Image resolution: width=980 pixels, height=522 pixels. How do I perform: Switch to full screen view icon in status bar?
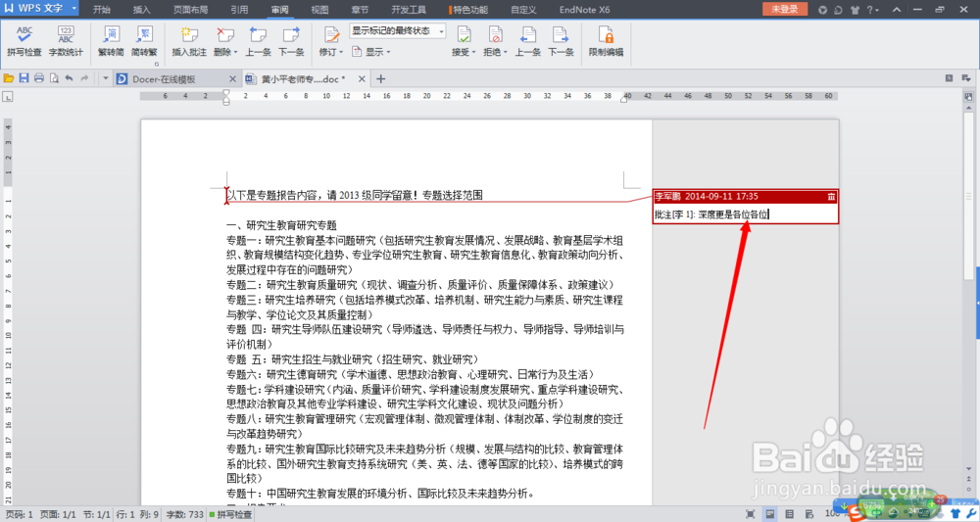point(751,514)
